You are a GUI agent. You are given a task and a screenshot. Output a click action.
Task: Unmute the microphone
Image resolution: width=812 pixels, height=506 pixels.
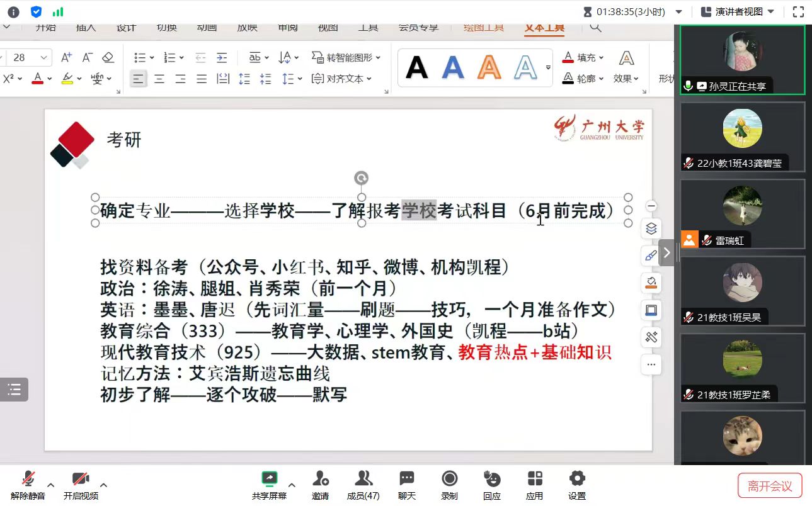pos(28,485)
